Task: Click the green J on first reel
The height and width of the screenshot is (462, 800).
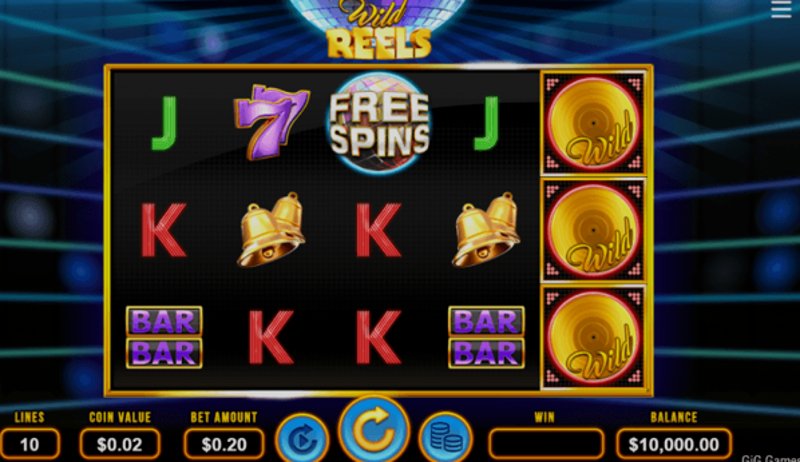Action: [x=164, y=123]
